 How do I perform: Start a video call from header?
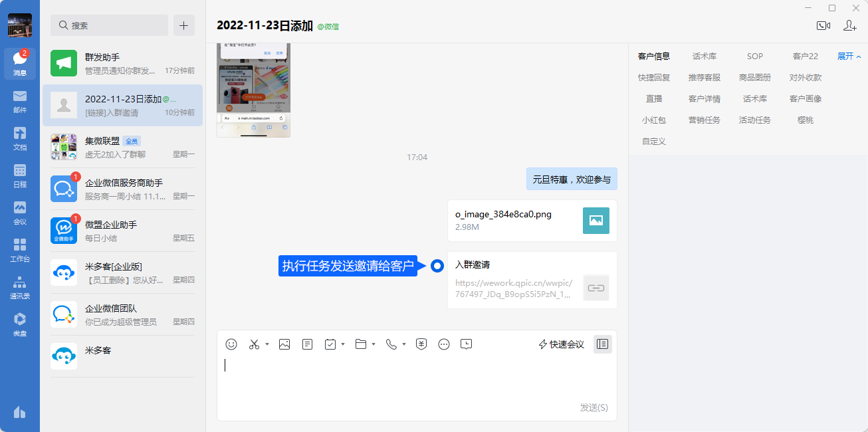823,25
